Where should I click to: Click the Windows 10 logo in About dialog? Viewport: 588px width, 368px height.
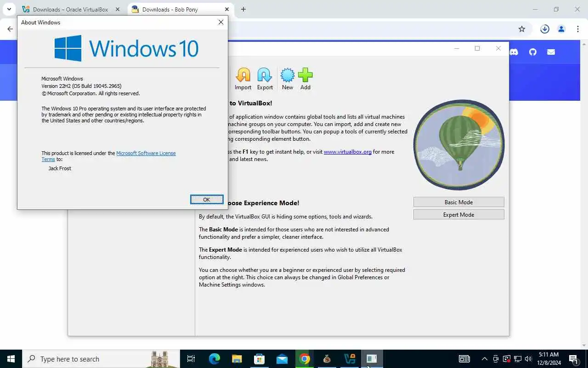(x=126, y=48)
